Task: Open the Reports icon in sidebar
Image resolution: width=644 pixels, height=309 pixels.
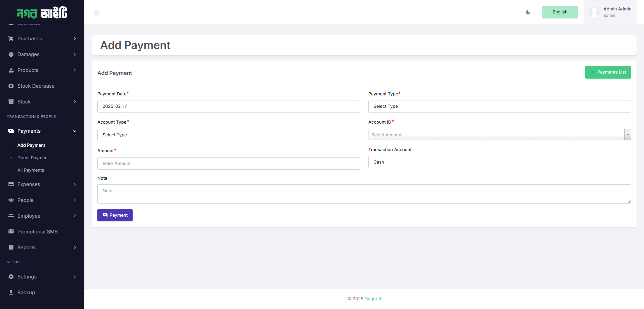Action: pyautogui.click(x=11, y=248)
